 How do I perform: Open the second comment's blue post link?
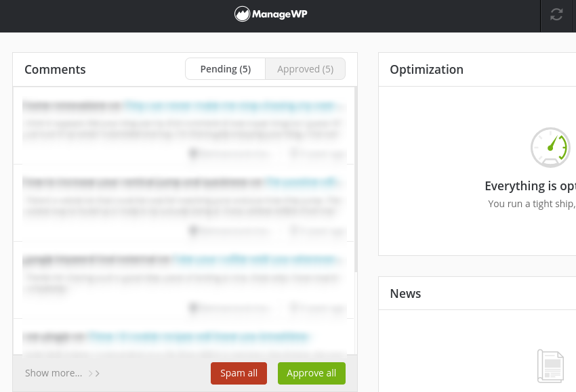click(x=302, y=182)
